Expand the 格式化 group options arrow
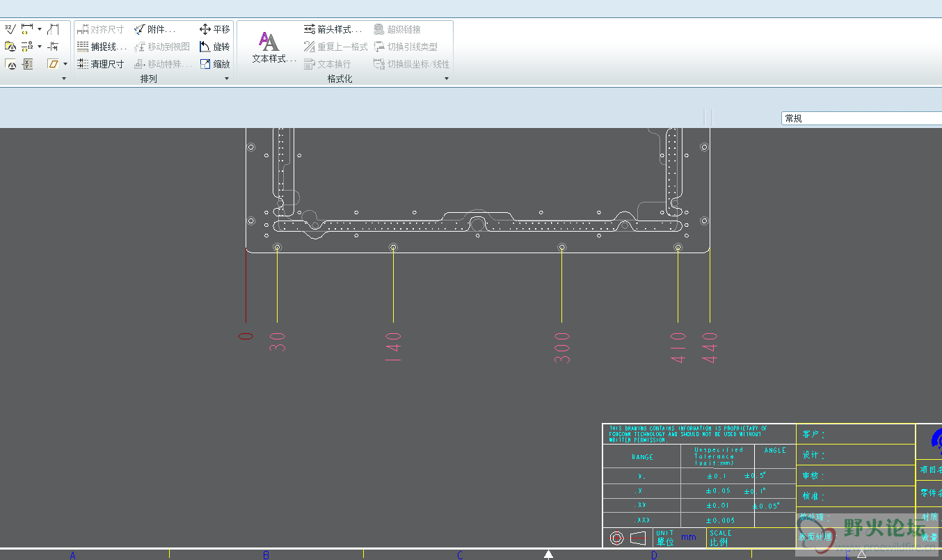 (x=447, y=79)
